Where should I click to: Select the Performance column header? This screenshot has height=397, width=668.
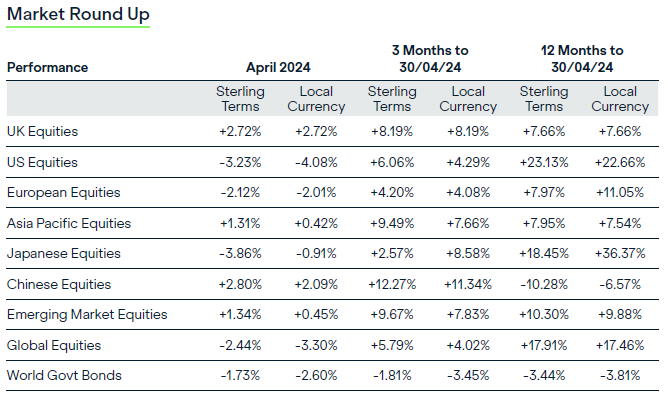(x=47, y=67)
